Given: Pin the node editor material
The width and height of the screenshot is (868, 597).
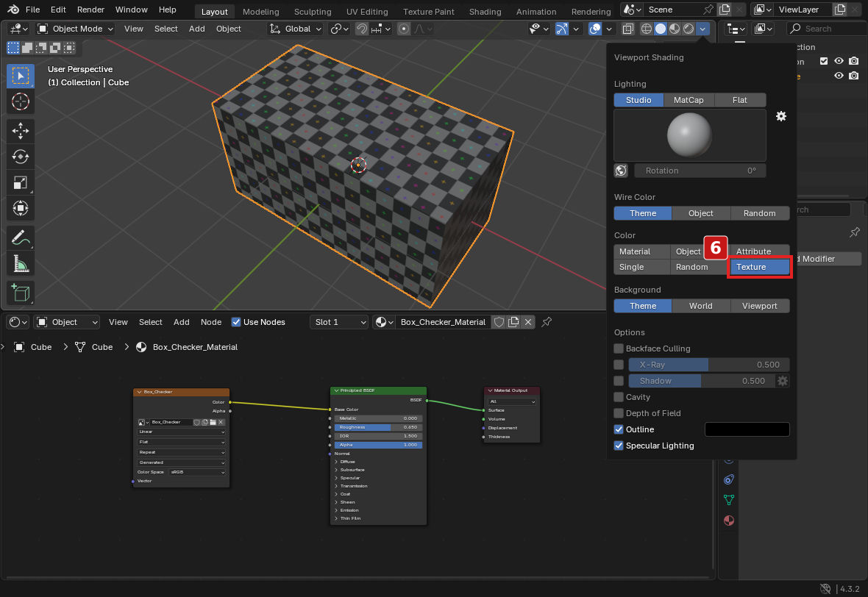Looking at the screenshot, I should pyautogui.click(x=547, y=322).
